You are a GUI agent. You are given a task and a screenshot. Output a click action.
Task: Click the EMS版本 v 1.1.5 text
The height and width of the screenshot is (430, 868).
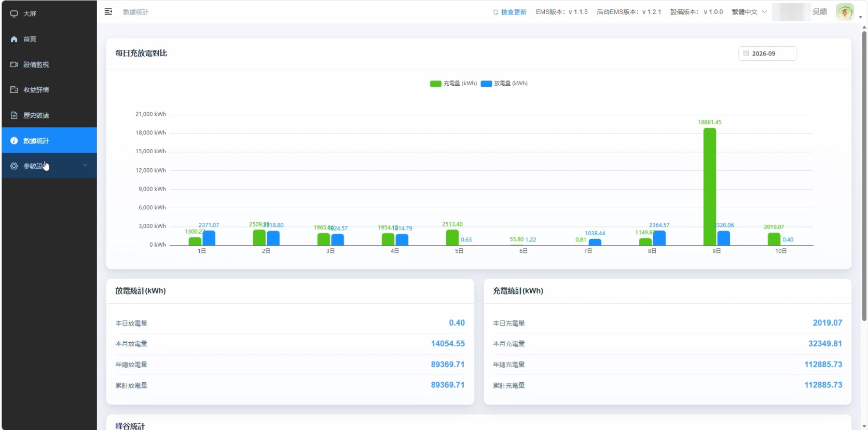[x=562, y=12]
